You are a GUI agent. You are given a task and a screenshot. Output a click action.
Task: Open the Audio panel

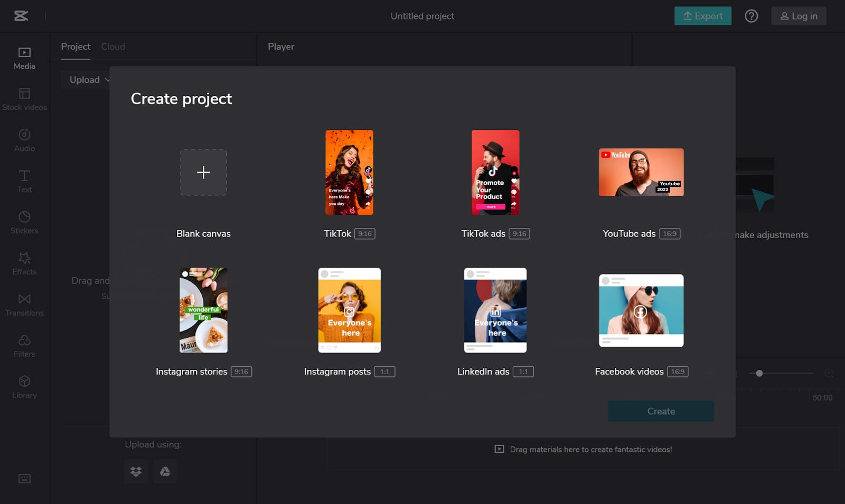coord(24,141)
